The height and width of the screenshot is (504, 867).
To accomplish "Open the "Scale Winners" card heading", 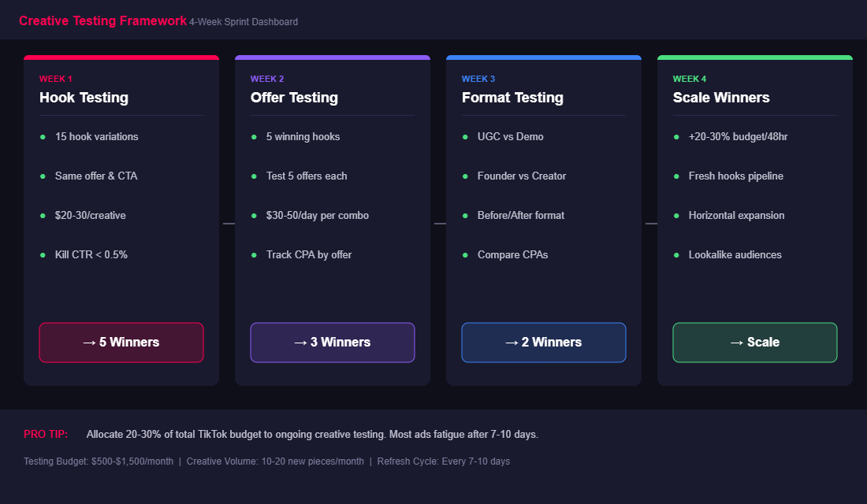I will point(720,98).
